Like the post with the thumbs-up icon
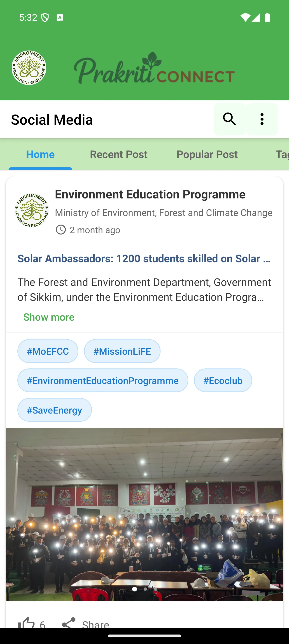The height and width of the screenshot is (644, 289). tap(26, 623)
